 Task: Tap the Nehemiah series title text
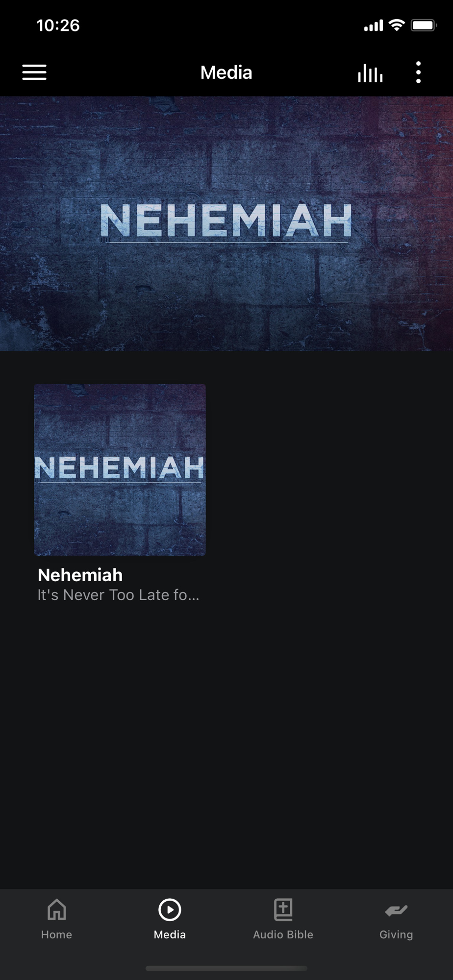(x=80, y=575)
